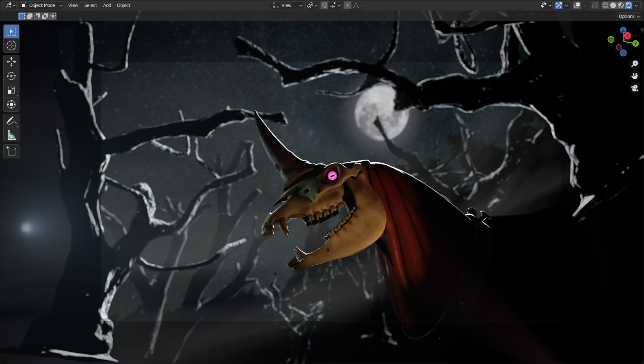Viewport: 644px width, 364px height.
Task: Toggle the camera view icon
Action: (635, 88)
